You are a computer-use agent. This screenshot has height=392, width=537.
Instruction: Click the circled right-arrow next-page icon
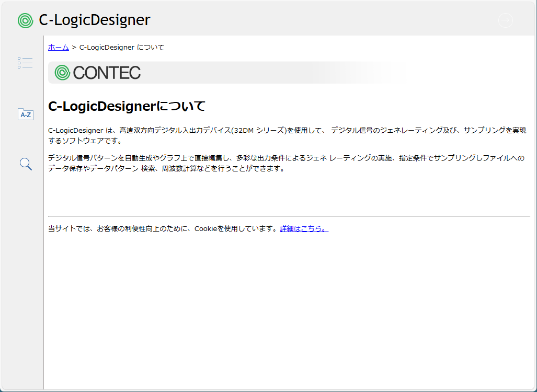pos(506,20)
